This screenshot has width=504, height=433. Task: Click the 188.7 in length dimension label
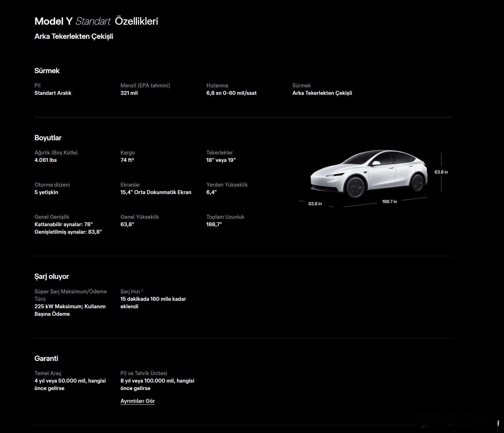click(389, 202)
